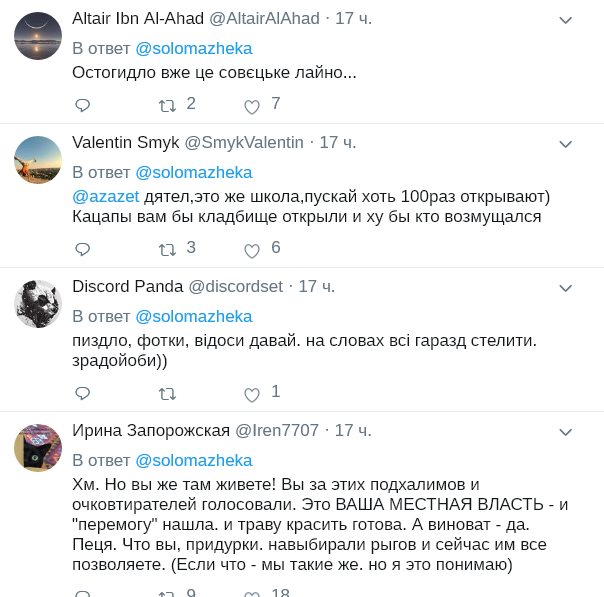Click Ирина Запорожская's profile picture

tap(38, 448)
